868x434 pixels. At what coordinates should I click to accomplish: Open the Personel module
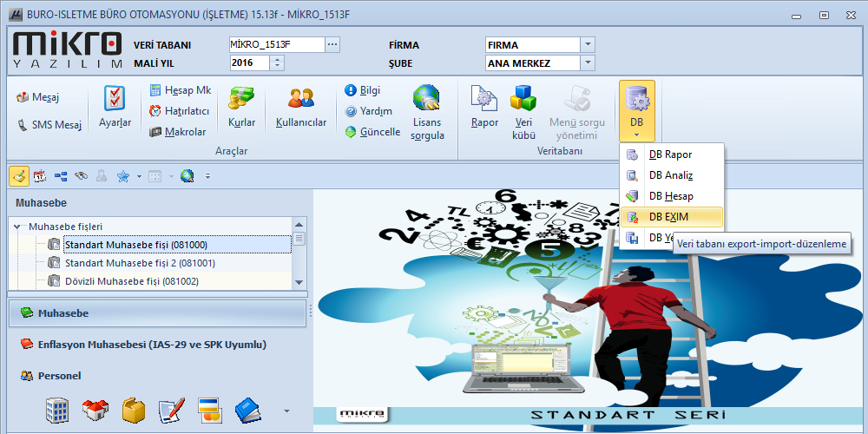tap(158, 375)
